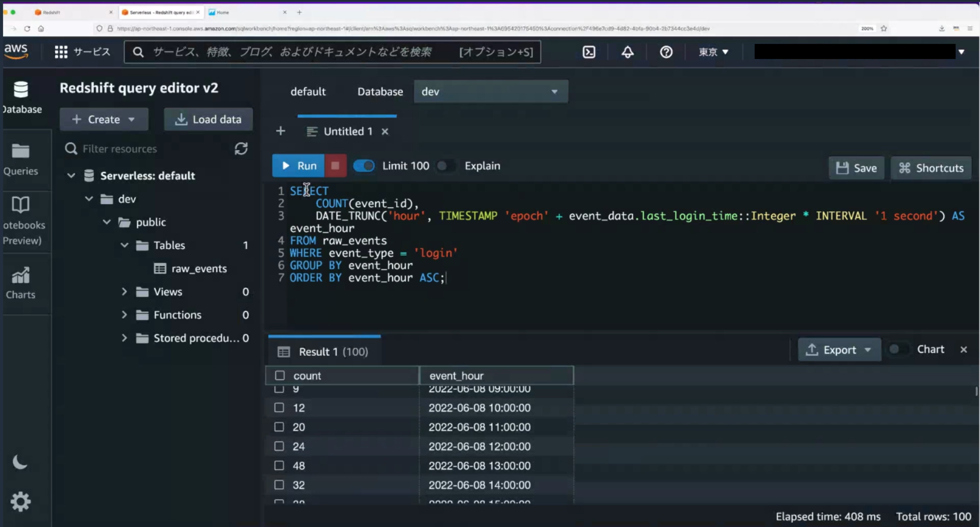980x527 pixels.
Task: Select the Untitled 1 editor tab
Action: (347, 131)
